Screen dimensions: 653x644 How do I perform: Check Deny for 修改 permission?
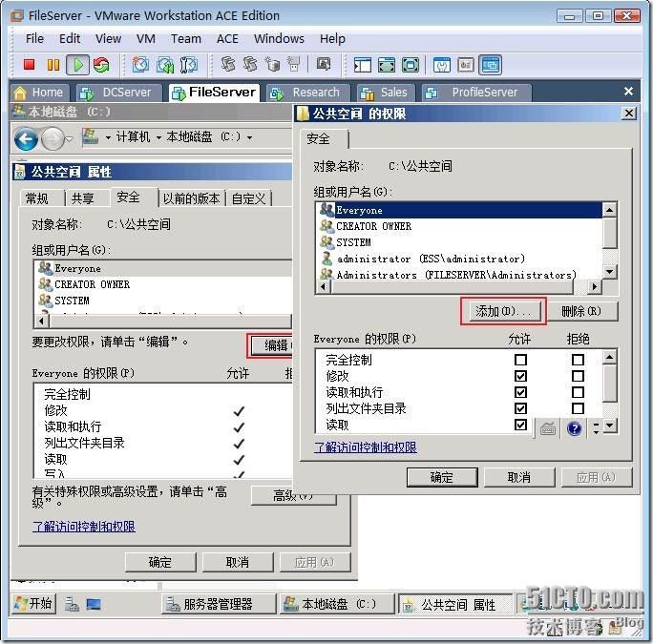click(x=578, y=376)
